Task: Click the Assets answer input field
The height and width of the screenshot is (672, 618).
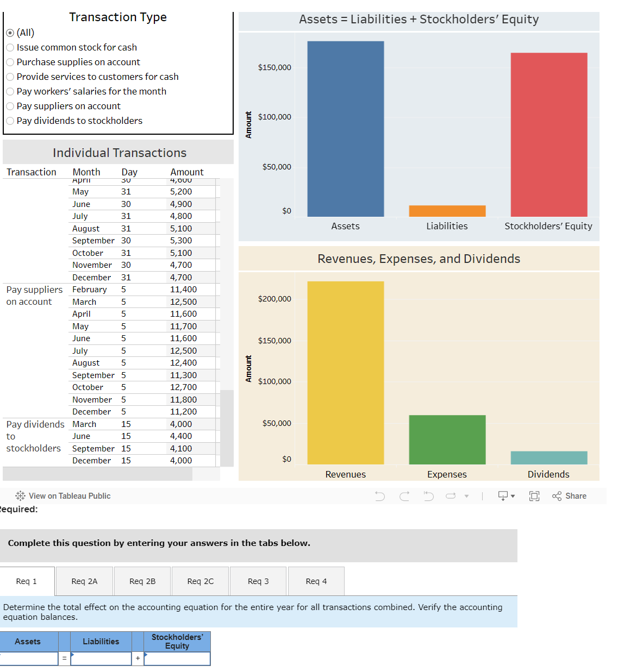Action: [x=29, y=658]
